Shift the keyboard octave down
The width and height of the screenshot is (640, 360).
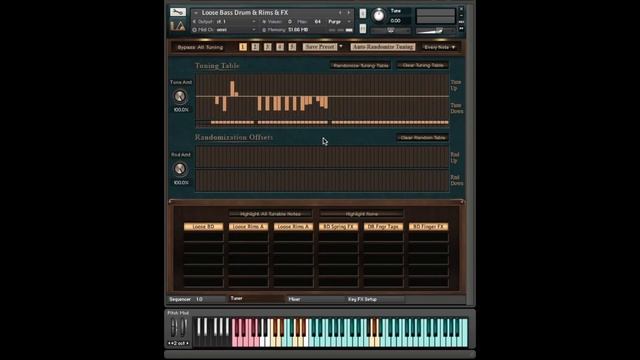pyautogui.click(x=170, y=343)
